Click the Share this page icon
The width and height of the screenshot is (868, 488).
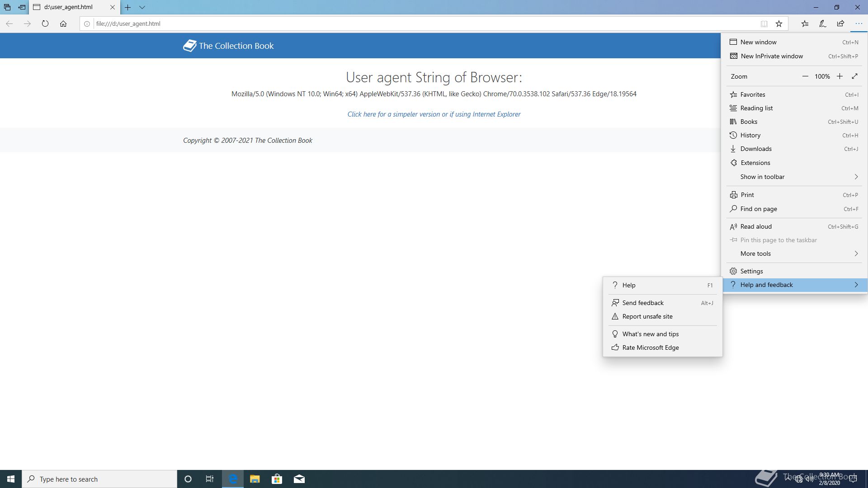click(x=840, y=23)
